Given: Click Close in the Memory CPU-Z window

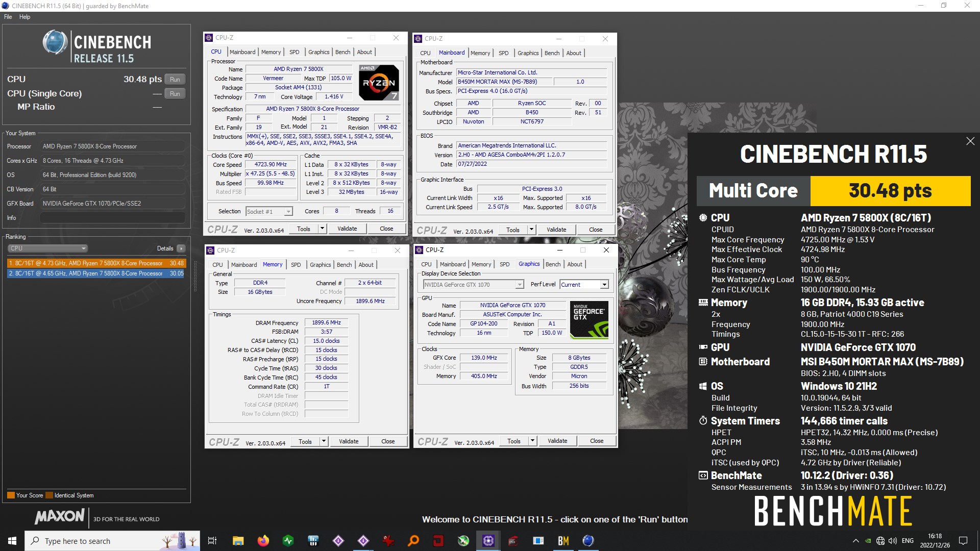Looking at the screenshot, I should tap(388, 441).
